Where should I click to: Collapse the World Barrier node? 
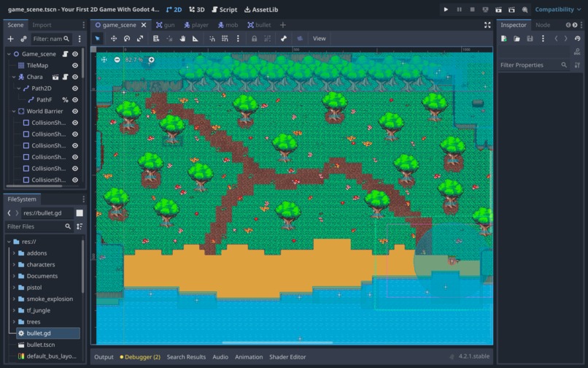click(x=14, y=111)
